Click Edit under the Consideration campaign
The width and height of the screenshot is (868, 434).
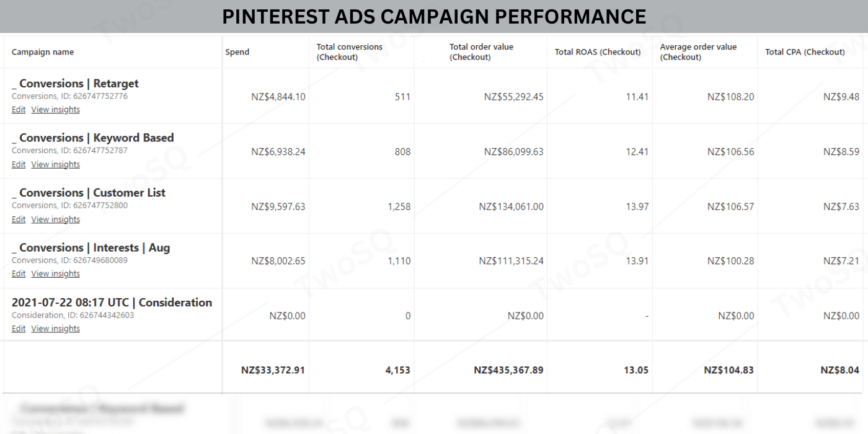tap(19, 329)
